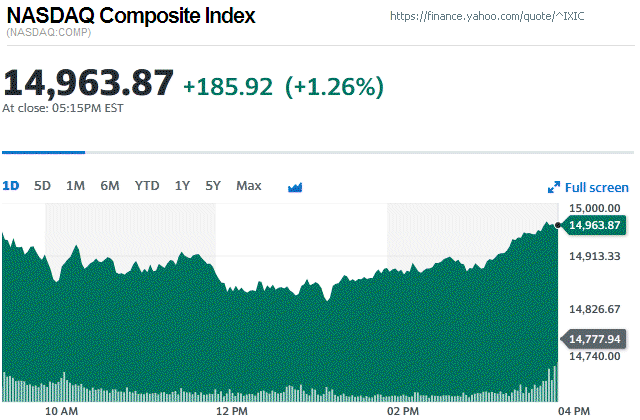Click the 04 PM time axis label
The image size is (640, 420).
[571, 411]
